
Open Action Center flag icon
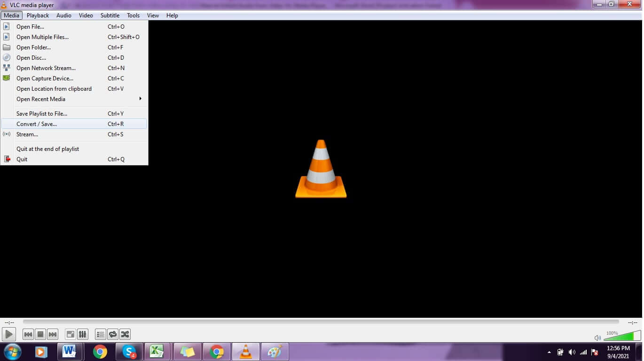click(595, 352)
